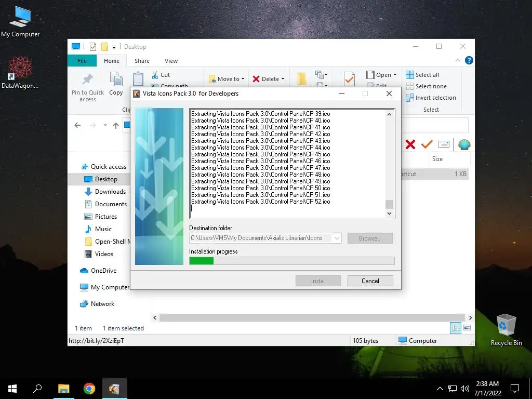Click Invert selection in ribbon
This screenshot has height=399, width=532.
pyautogui.click(x=431, y=98)
